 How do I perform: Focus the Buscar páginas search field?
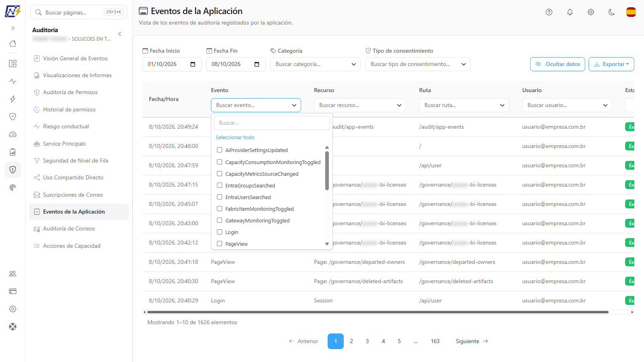coord(79,12)
